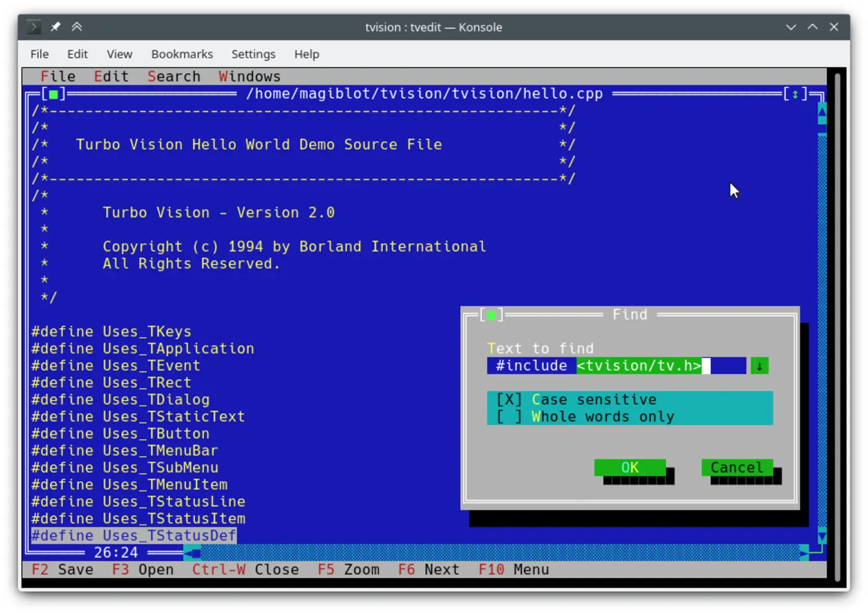Pin the Konsole window with the pin icon

pyautogui.click(x=56, y=27)
